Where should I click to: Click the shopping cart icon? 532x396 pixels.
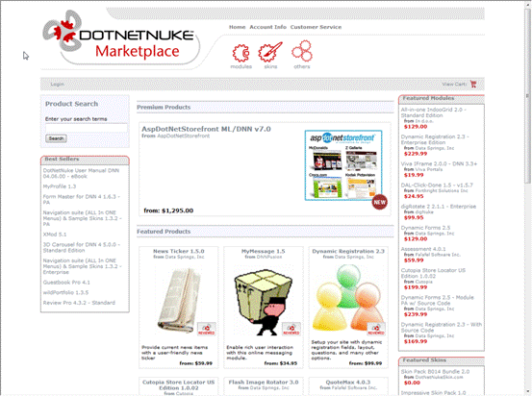click(473, 84)
